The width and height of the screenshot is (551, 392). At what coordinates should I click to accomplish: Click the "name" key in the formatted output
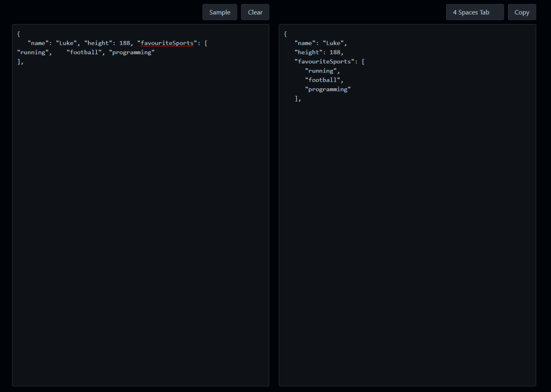(303, 43)
